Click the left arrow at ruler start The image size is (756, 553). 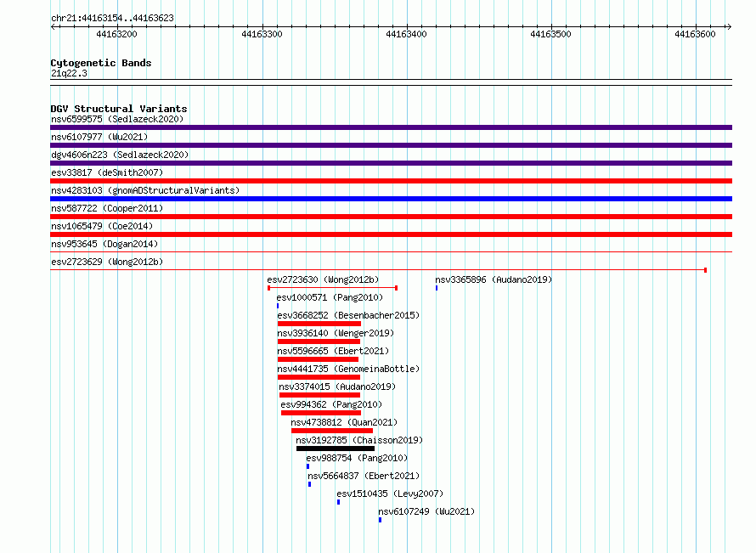tap(54, 26)
